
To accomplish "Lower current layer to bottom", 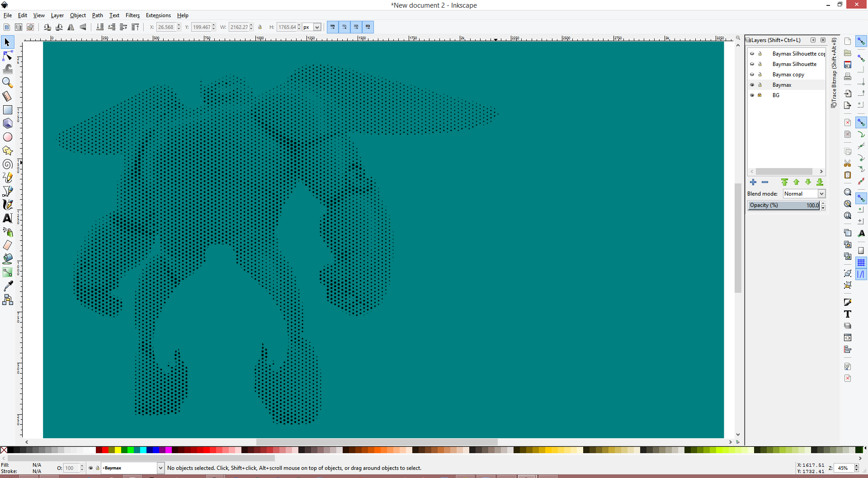I will point(820,182).
